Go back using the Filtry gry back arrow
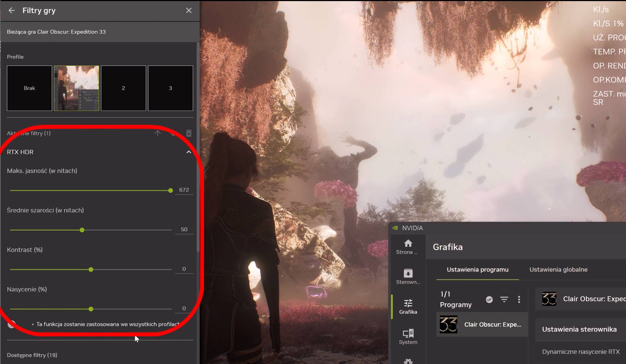The height and width of the screenshot is (364, 626). click(11, 10)
